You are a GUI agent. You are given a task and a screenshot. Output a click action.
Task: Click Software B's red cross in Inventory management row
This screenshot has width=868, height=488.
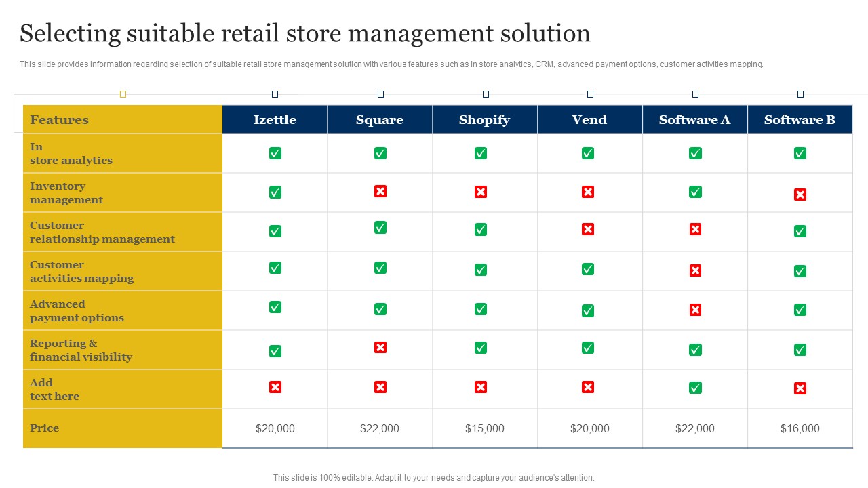[x=800, y=195]
